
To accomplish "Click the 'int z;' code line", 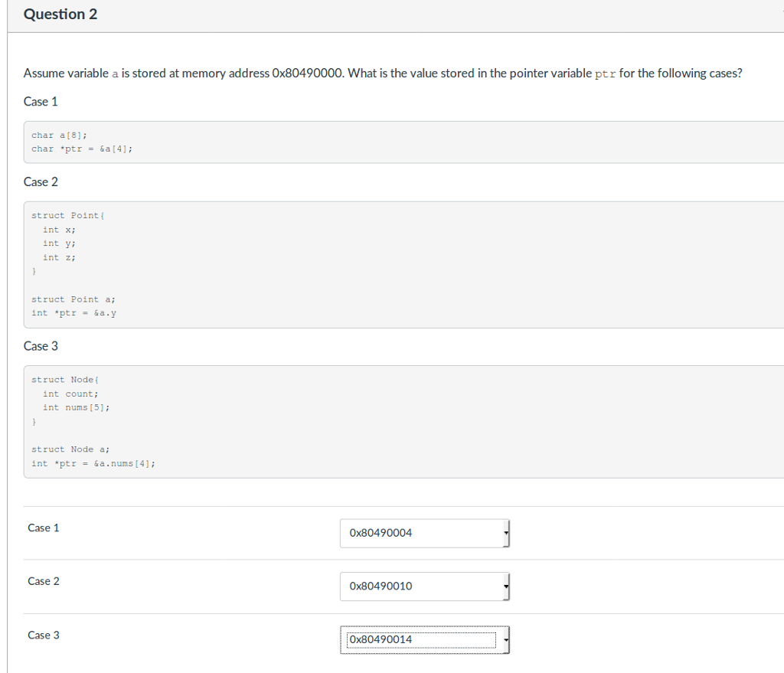I will [59, 257].
